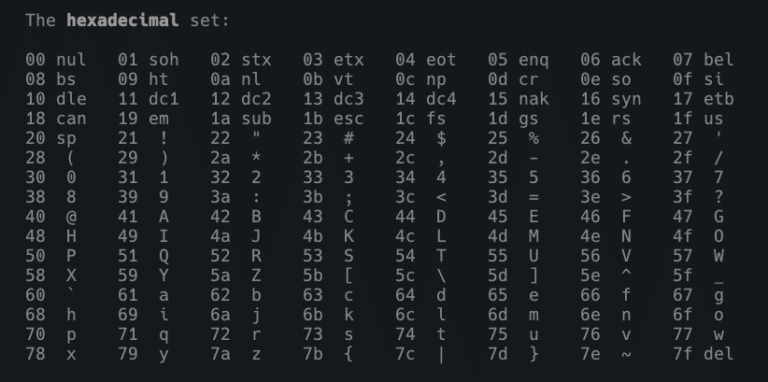Select the 5c backslash entry

pos(421,275)
